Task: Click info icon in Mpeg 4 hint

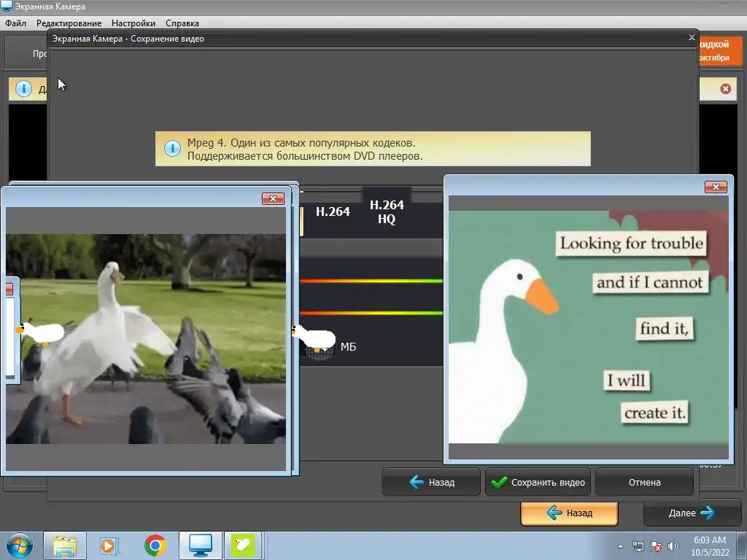Action: coord(172,149)
